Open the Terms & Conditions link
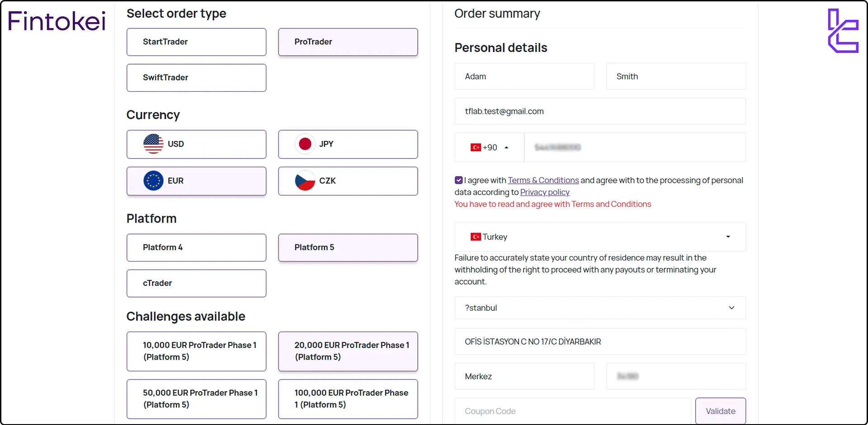The width and height of the screenshot is (868, 425). tap(543, 180)
